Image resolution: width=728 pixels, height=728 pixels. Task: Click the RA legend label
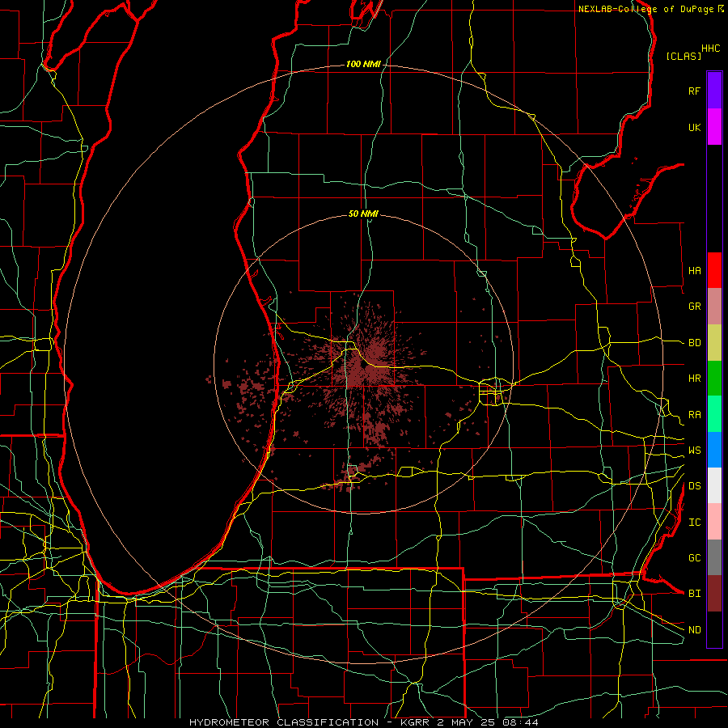point(694,415)
